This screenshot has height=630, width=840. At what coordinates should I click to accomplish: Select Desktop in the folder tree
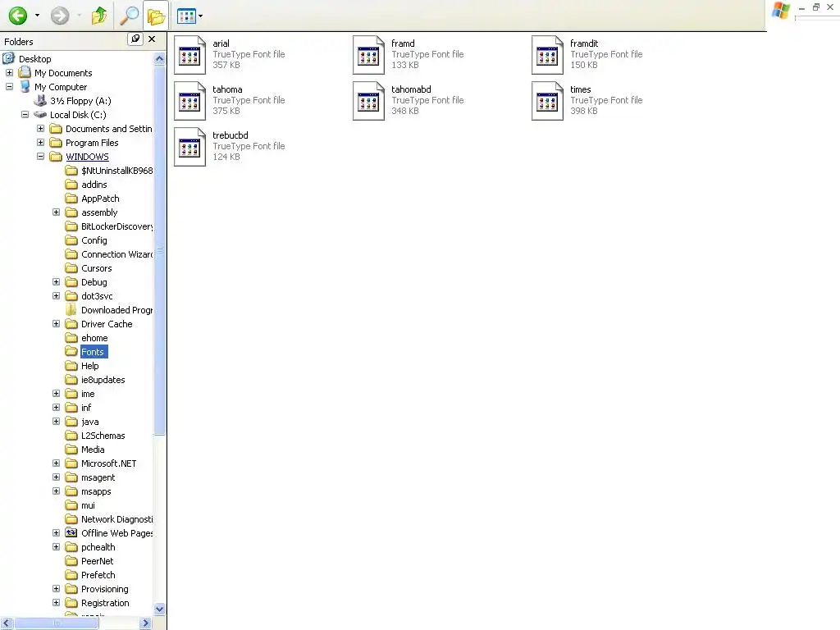click(34, 59)
